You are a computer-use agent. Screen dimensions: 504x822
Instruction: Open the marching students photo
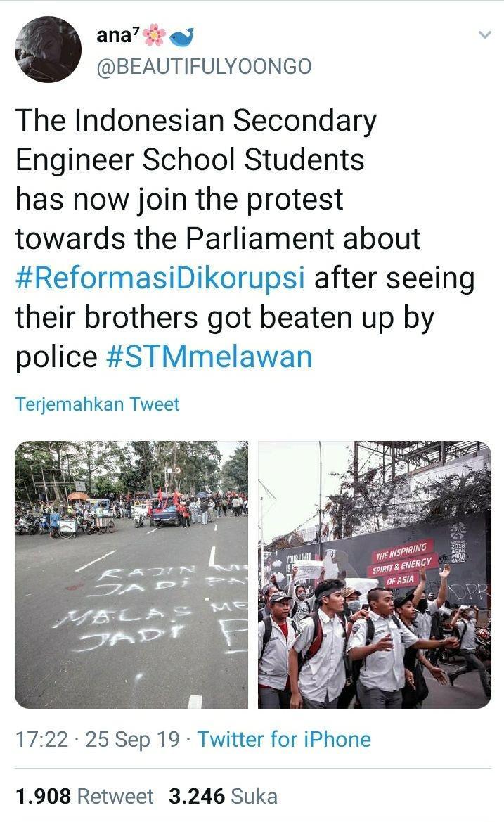pyautogui.click(x=375, y=574)
